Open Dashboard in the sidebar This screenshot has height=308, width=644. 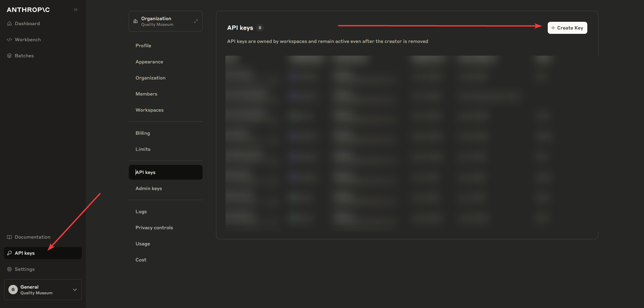43,23
